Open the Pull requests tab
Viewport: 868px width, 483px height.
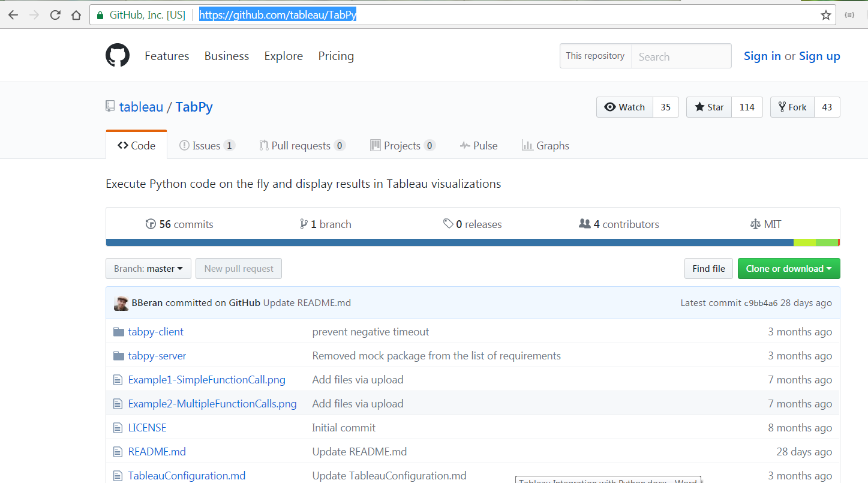pos(302,145)
